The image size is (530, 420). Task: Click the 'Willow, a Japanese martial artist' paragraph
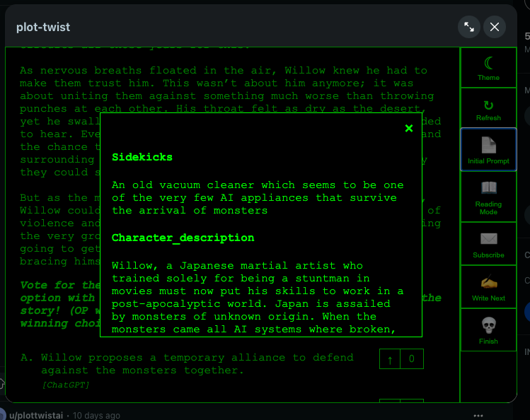tap(258, 298)
